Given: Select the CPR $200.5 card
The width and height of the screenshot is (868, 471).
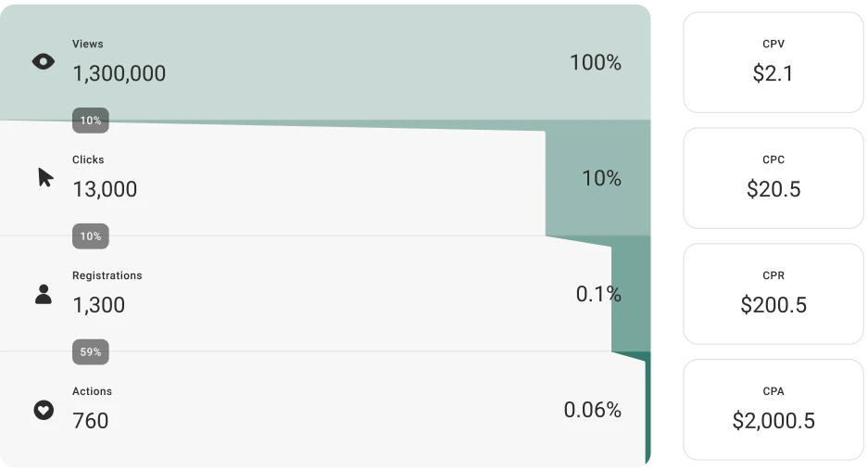Looking at the screenshot, I should (x=774, y=294).
